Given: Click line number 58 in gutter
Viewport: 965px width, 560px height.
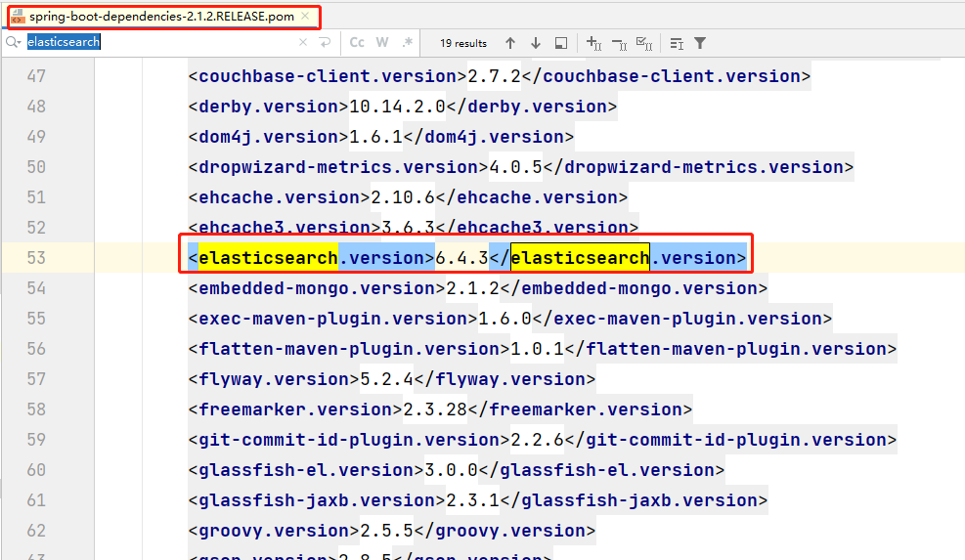Looking at the screenshot, I should [36, 409].
